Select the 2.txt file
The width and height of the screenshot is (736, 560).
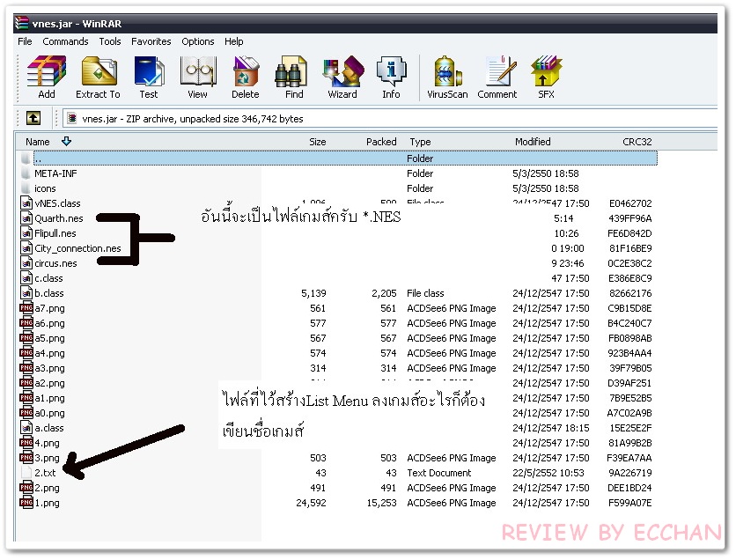point(45,473)
